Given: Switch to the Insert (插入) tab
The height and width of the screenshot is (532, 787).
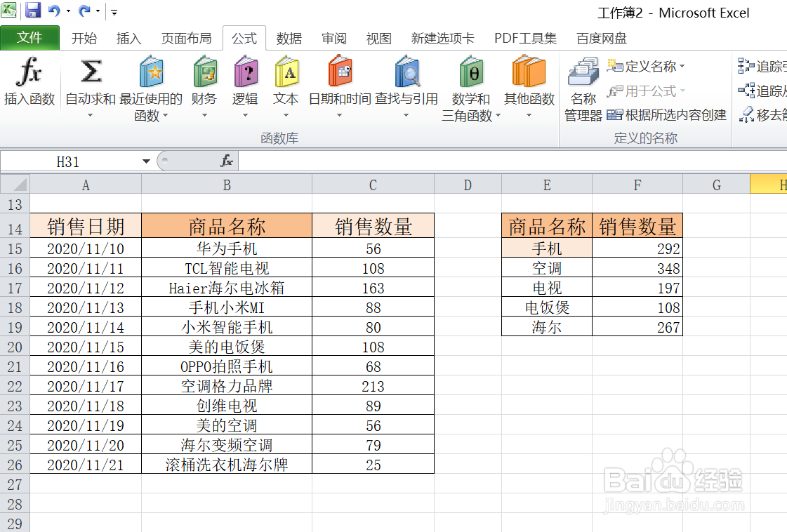Looking at the screenshot, I should coord(129,38).
